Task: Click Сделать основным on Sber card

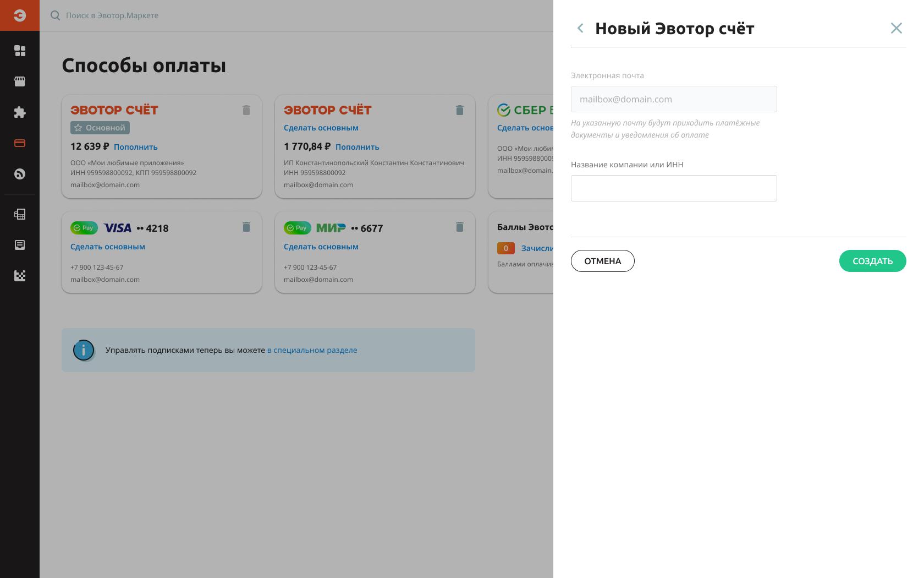Action: point(525,128)
